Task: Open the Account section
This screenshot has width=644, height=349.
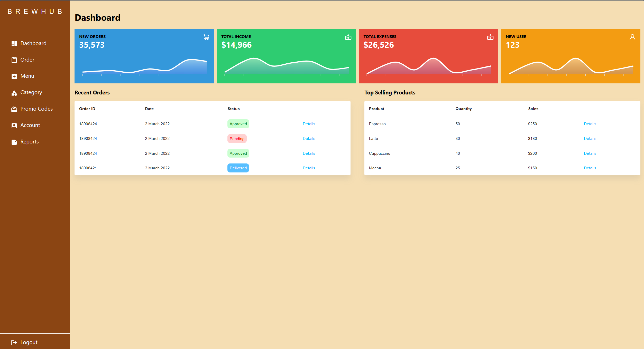Action: click(30, 125)
